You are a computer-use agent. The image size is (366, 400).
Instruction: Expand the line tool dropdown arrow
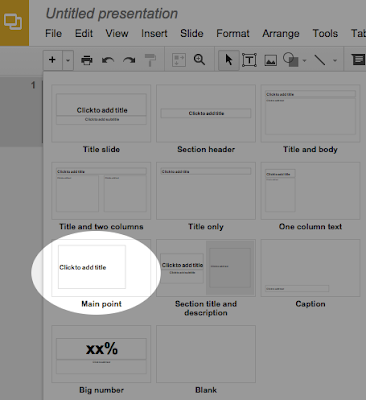(335, 61)
